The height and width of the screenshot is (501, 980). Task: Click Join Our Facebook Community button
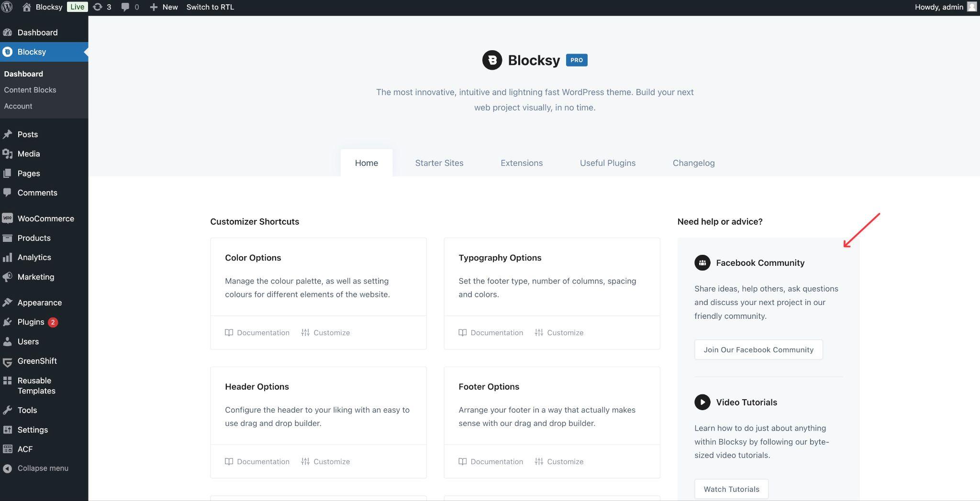click(x=758, y=350)
